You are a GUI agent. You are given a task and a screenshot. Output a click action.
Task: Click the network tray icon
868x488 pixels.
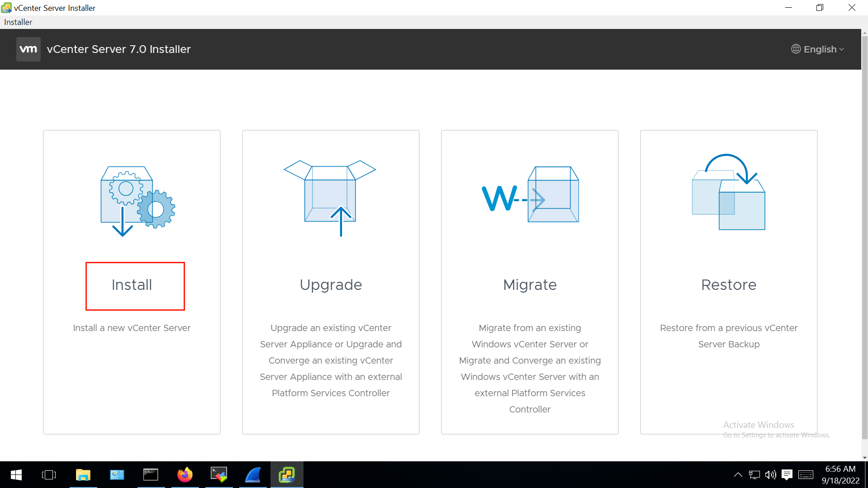754,474
